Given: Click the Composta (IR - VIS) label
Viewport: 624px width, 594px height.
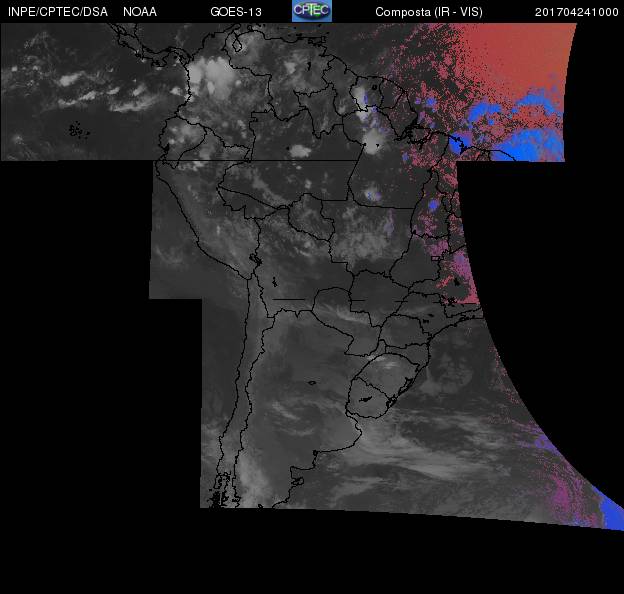Looking at the screenshot, I should [429, 12].
